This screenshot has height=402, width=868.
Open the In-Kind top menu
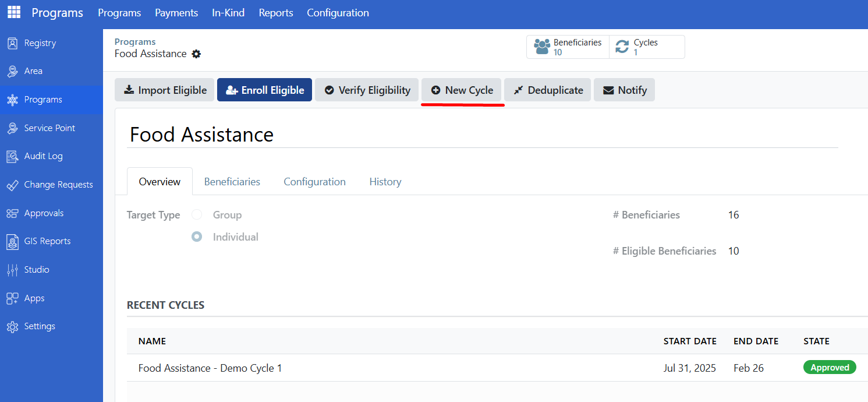[228, 13]
